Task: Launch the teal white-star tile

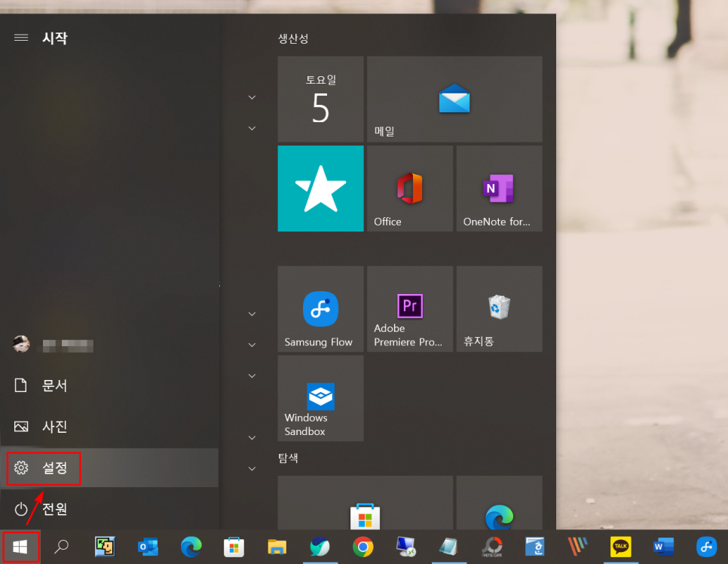Action: click(320, 189)
